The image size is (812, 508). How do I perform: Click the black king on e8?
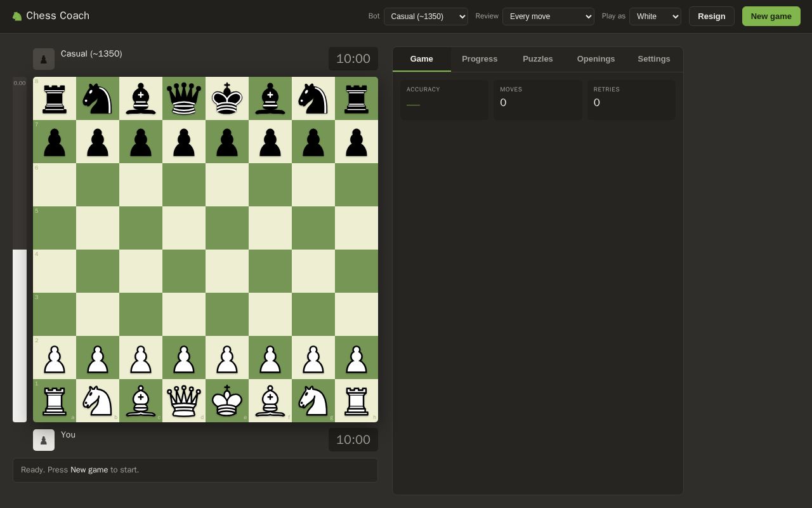[227, 98]
